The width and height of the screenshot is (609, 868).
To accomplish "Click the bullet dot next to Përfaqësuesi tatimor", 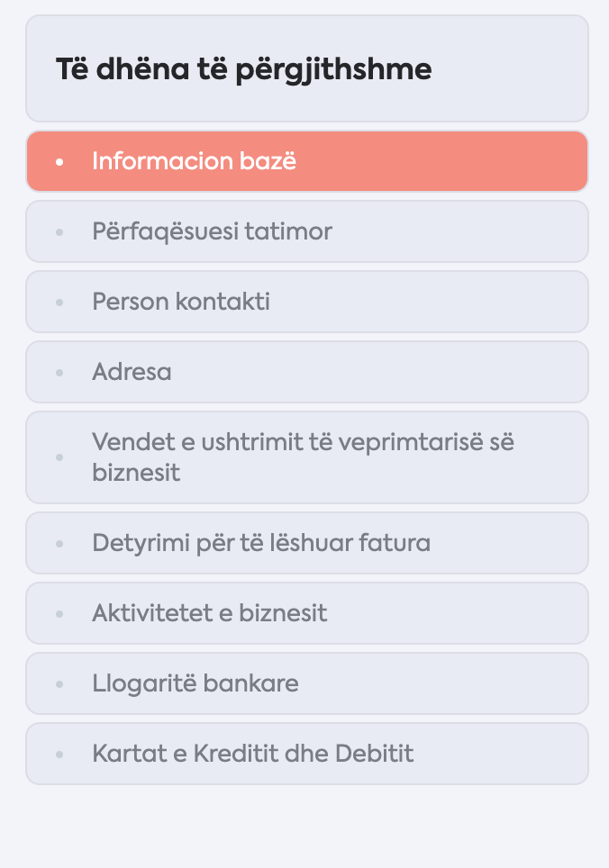I will 59,232.
